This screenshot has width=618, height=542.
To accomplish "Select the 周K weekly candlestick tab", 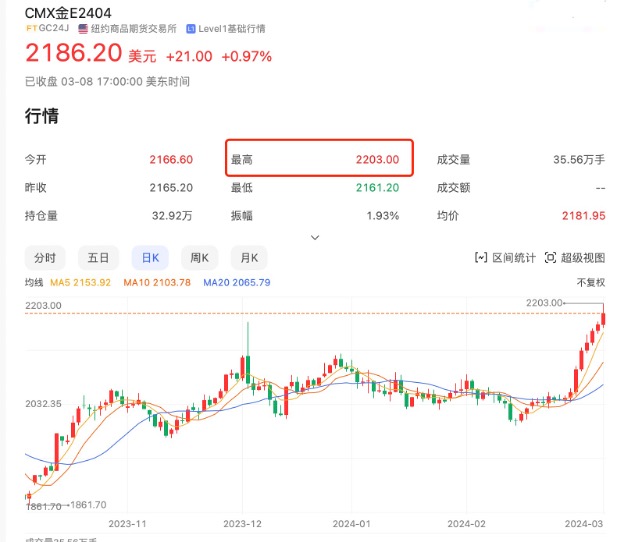I will click(199, 258).
